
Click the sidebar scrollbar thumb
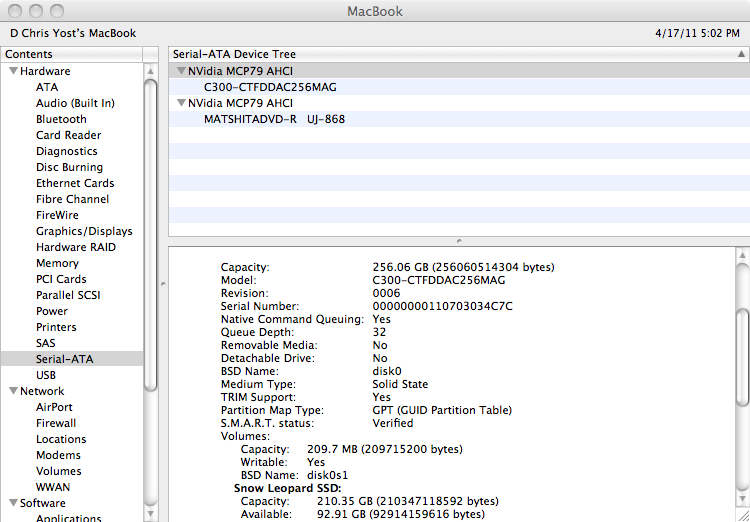(x=151, y=235)
